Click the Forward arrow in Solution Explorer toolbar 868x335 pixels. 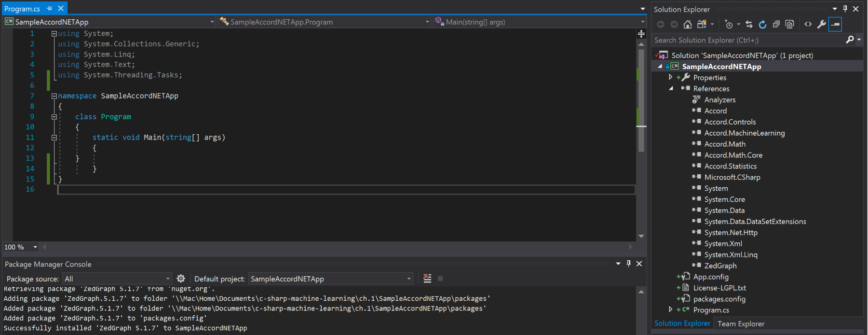point(674,24)
